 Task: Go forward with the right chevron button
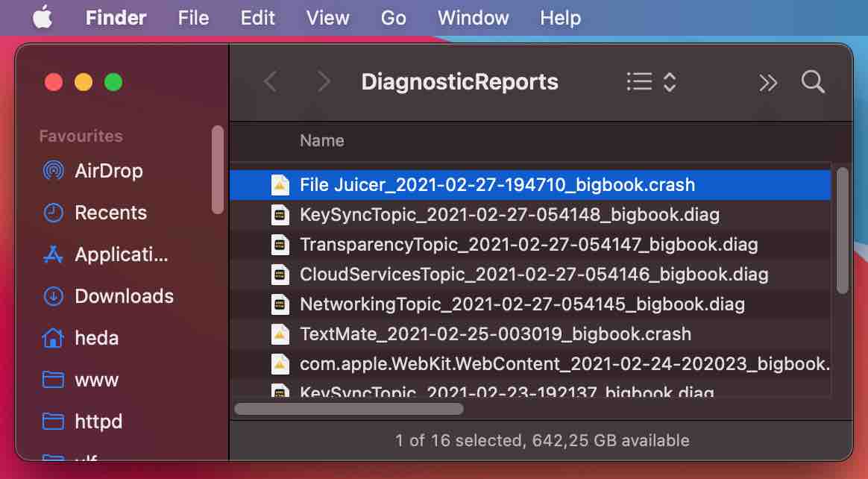tap(324, 82)
